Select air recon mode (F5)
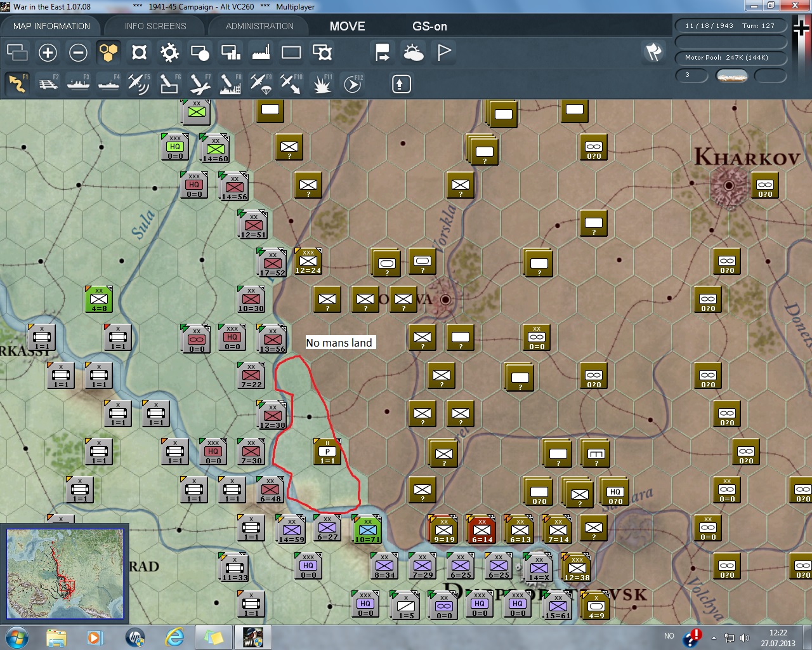The height and width of the screenshot is (650, 812). pos(138,84)
